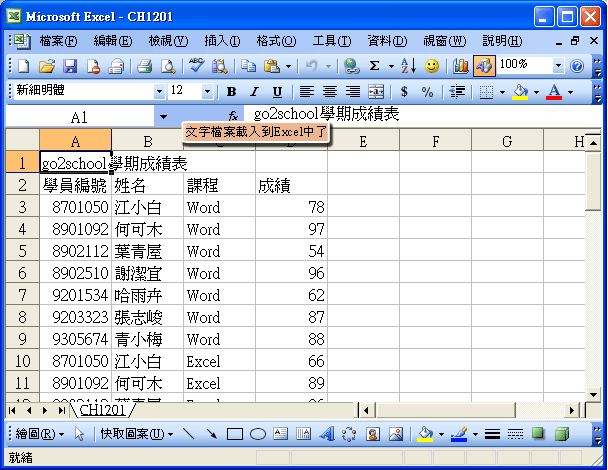The height and width of the screenshot is (470, 608).
Task: Click the Select All corner button
Action: coord(22,140)
